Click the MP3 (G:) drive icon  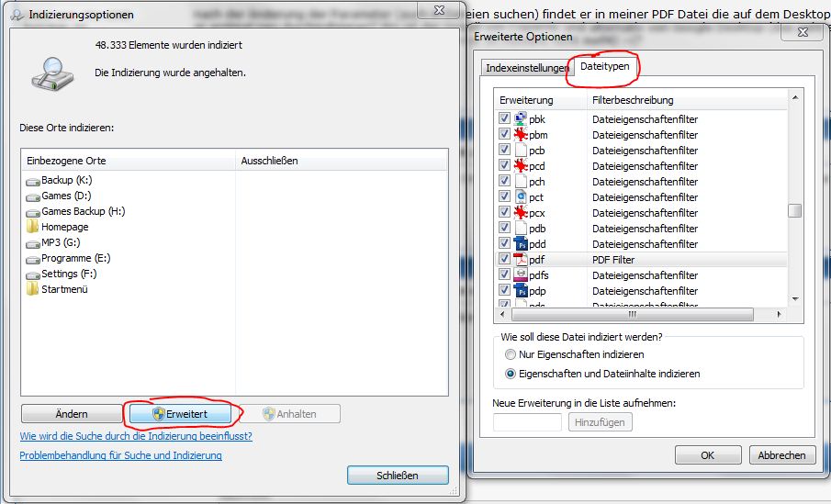pyautogui.click(x=33, y=243)
